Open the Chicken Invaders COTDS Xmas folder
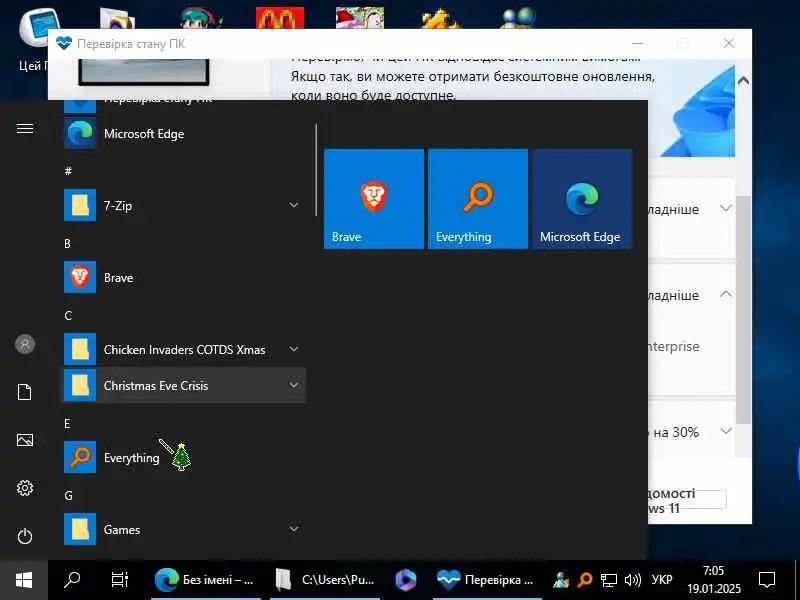The height and width of the screenshot is (600, 800). tap(184, 349)
